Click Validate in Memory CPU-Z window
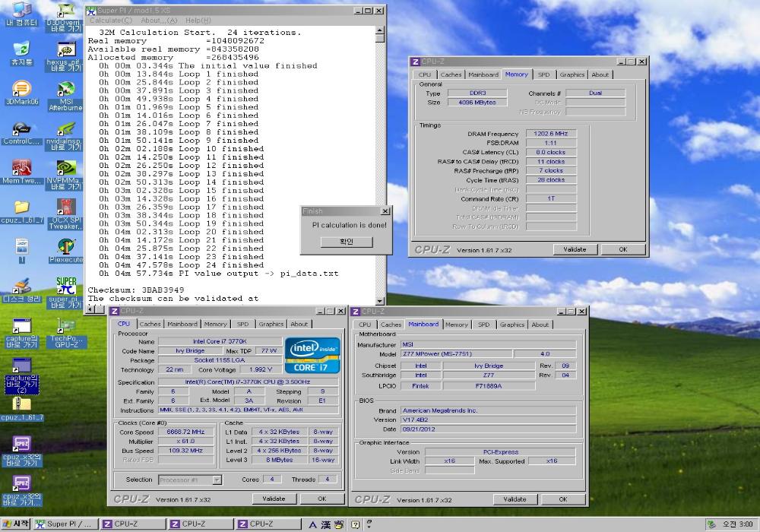760x532 pixels. coord(575,249)
